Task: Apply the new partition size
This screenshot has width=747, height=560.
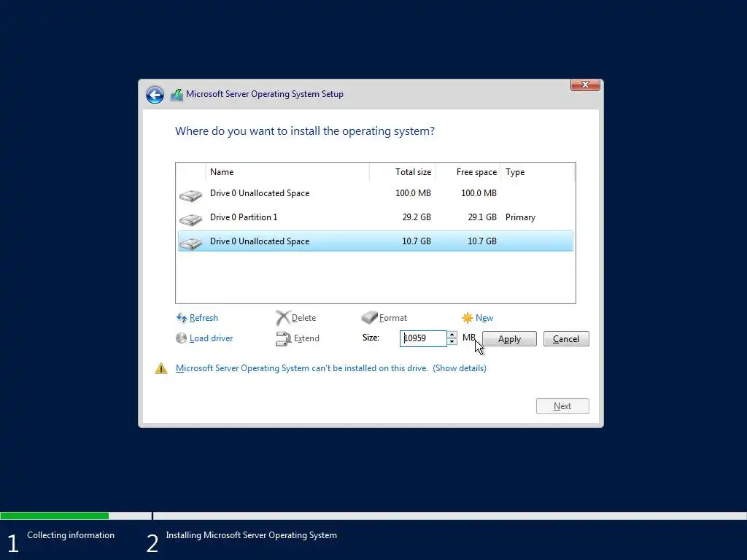Action: click(509, 339)
